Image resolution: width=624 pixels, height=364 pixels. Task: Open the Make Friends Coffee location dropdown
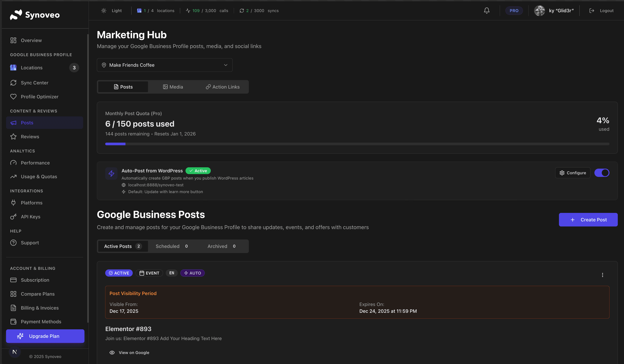click(x=165, y=65)
